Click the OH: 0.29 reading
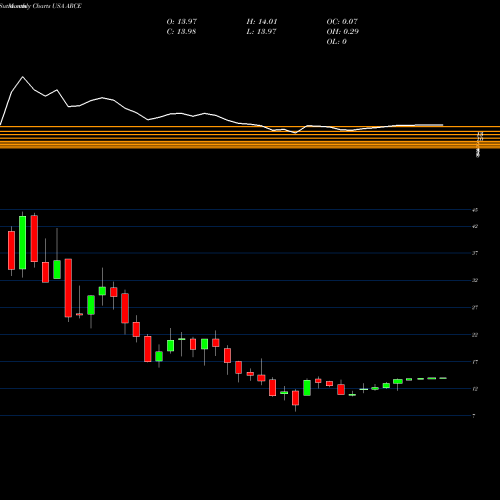 point(343,32)
